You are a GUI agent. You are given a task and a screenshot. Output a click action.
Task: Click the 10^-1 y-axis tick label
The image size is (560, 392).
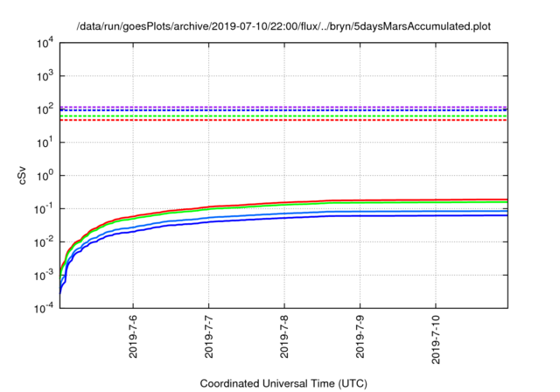tap(44, 209)
